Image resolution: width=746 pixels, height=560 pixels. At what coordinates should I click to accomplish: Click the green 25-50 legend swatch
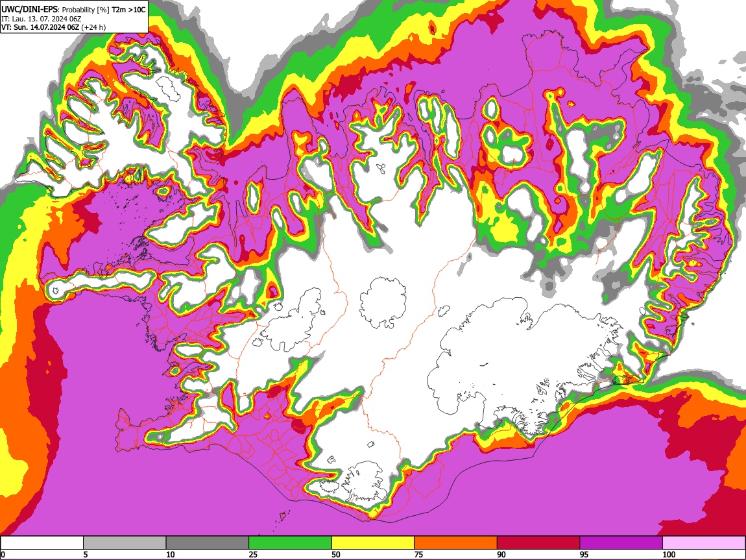point(290,543)
